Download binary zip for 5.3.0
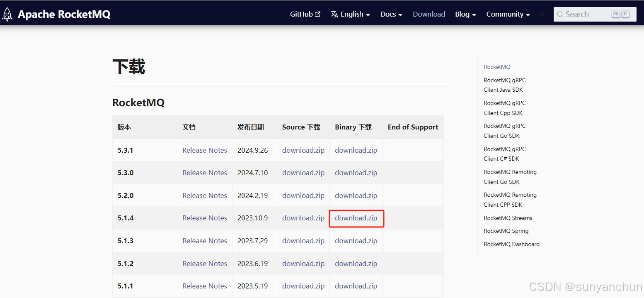This screenshot has width=644, height=298. pyautogui.click(x=356, y=173)
